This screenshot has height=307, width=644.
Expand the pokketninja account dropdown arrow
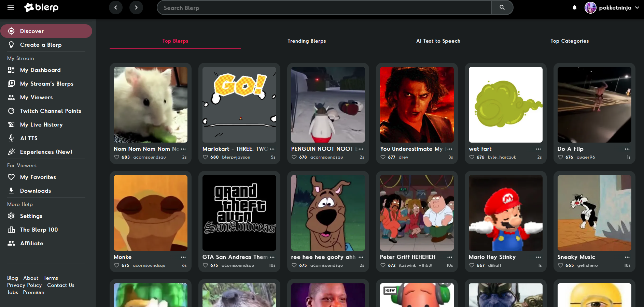(x=637, y=8)
